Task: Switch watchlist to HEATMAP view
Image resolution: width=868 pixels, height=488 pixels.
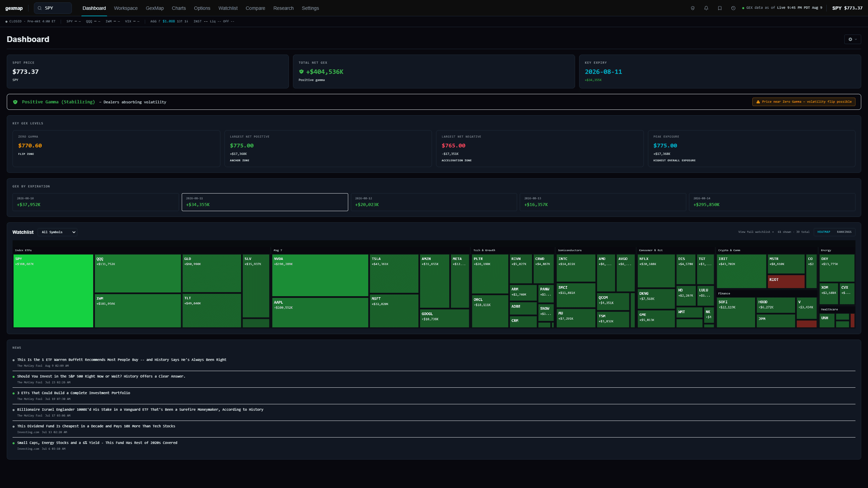Action: 824,232
